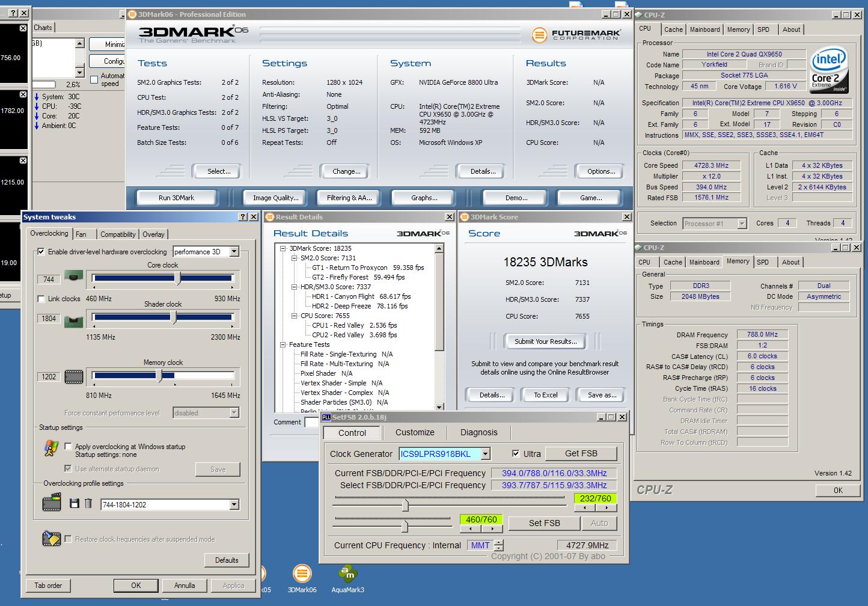Viewport: 868px width, 606px height.
Task: Click Filtering & AA button
Action: (349, 198)
